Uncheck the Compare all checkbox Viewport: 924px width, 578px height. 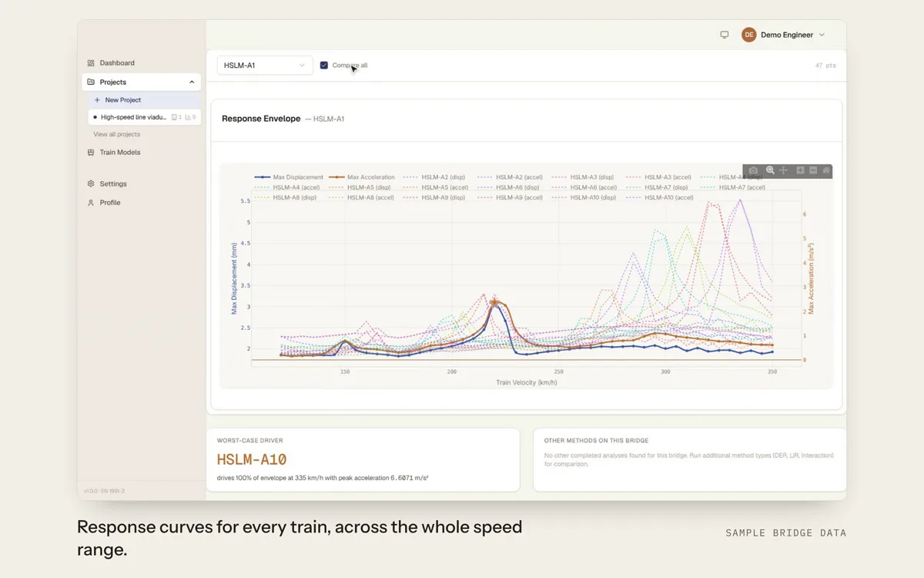coord(324,66)
